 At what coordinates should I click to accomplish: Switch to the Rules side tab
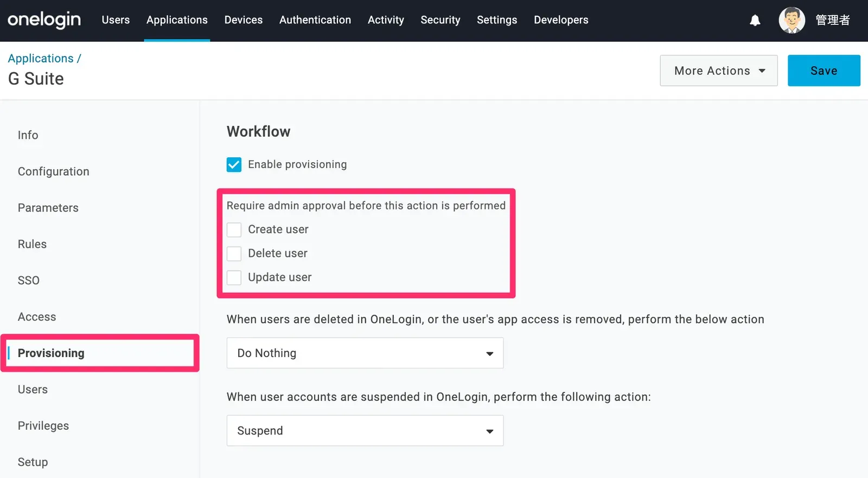coord(32,244)
